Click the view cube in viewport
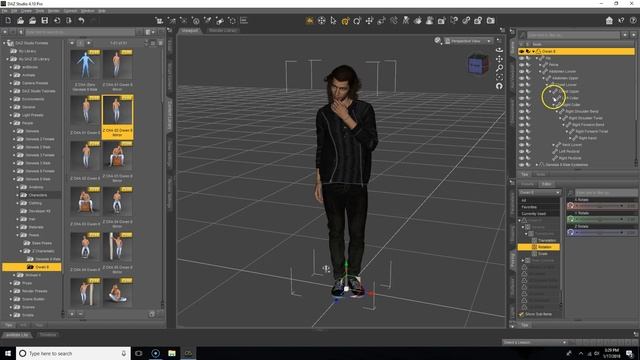Image resolution: width=640 pixels, height=360 pixels. (478, 65)
